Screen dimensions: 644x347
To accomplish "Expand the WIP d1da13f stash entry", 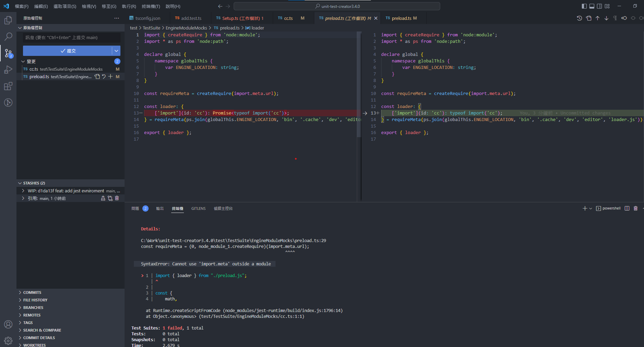I will click(x=23, y=191).
